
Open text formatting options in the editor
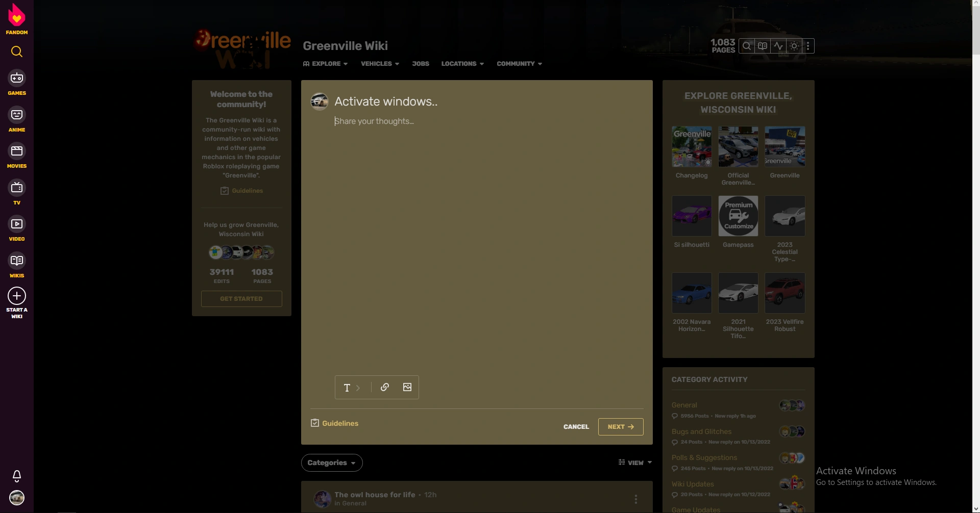click(352, 388)
